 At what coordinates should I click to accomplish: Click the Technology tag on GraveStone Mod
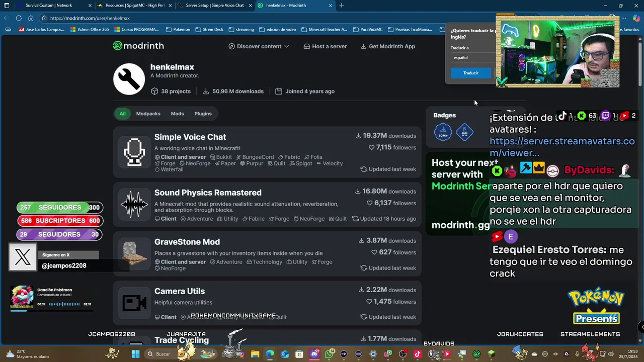pos(264,262)
